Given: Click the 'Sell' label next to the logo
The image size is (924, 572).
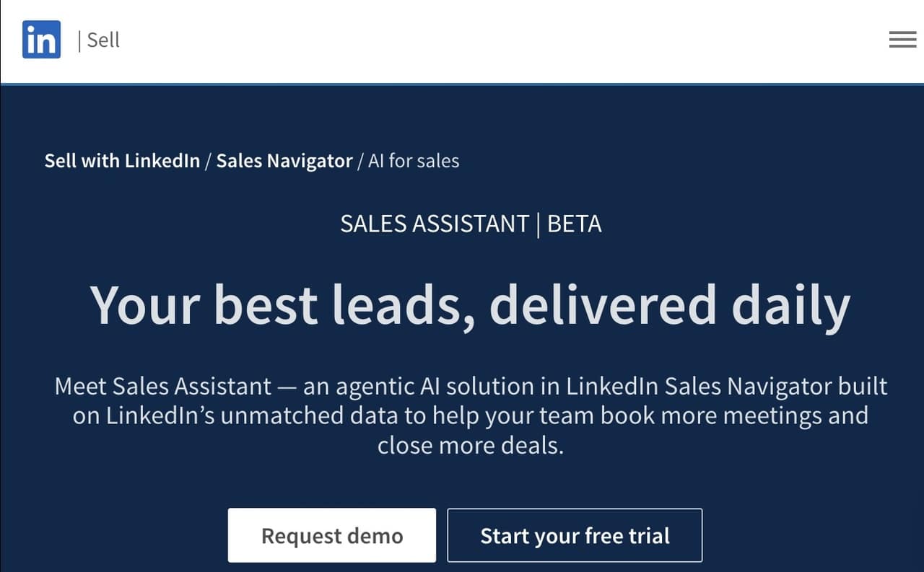Looking at the screenshot, I should pos(103,40).
